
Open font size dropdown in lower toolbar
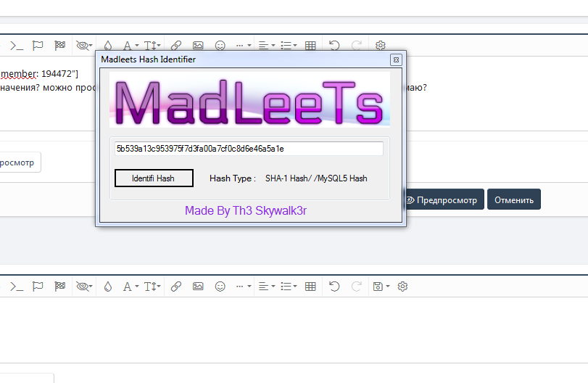tap(152, 287)
